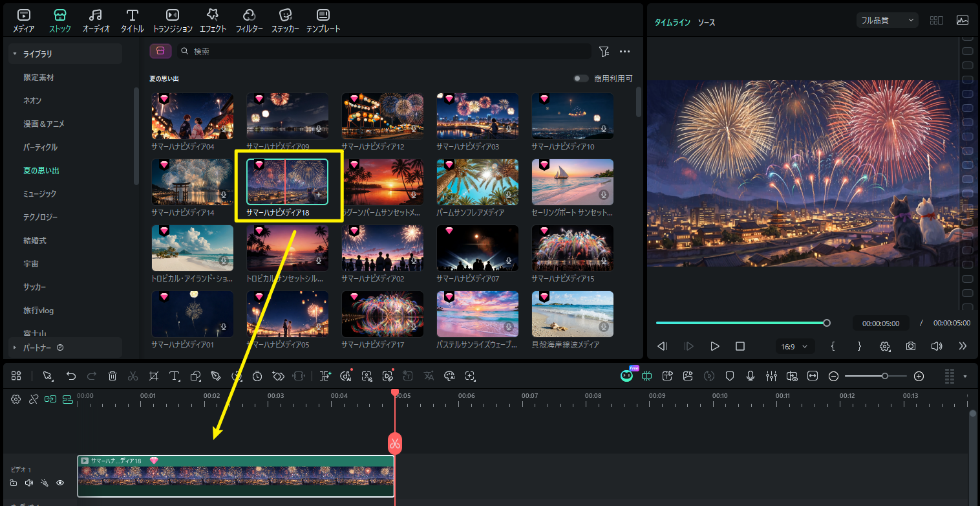Add a timeline marker
The image size is (980, 506).
click(x=730, y=376)
